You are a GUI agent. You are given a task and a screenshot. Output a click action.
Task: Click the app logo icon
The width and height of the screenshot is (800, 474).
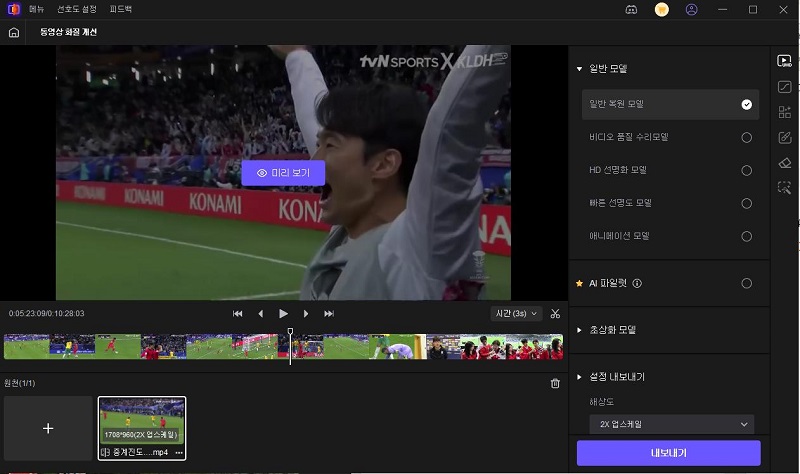pyautogui.click(x=14, y=9)
